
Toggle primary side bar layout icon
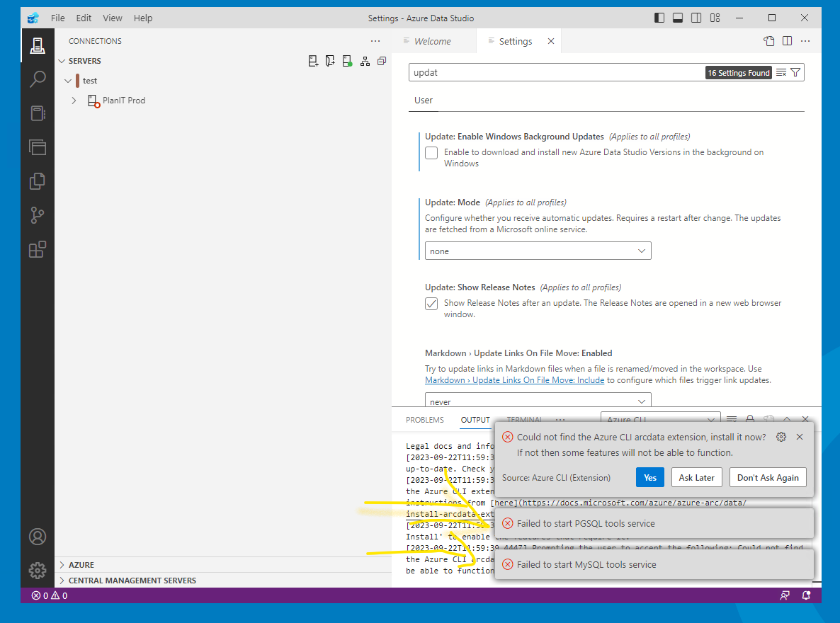pyautogui.click(x=659, y=18)
